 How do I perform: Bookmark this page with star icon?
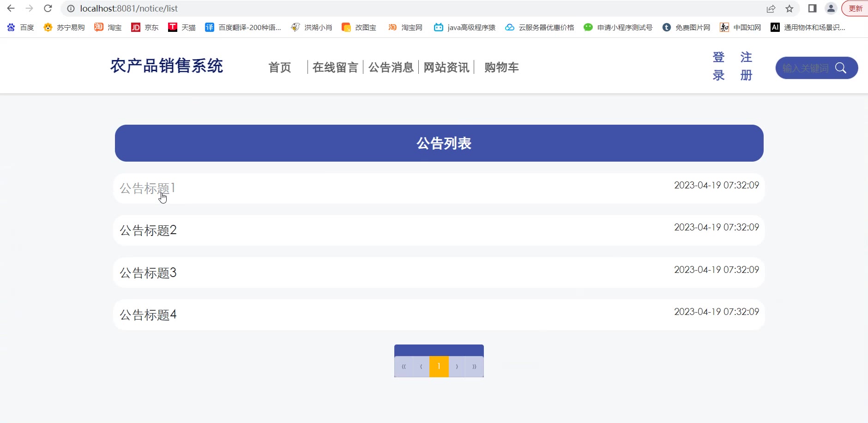[x=790, y=8]
